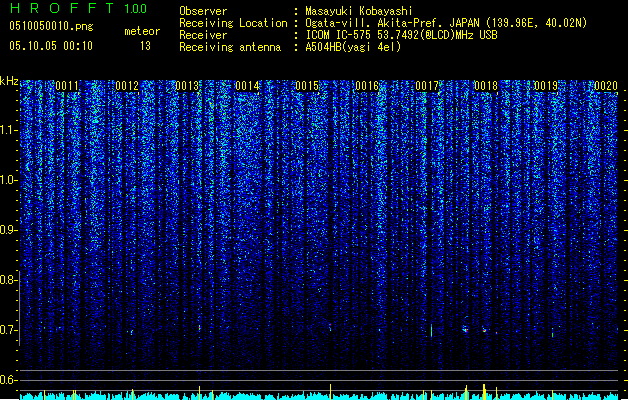The height and width of the screenshot is (400, 629).
Task: Click the 0.9 kHz frequency label
Action: pos(8,230)
